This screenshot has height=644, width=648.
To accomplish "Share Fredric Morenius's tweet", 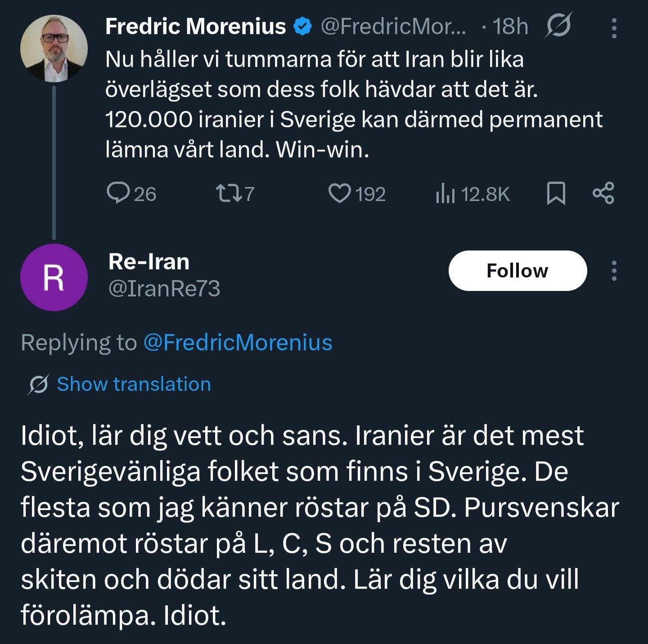I will coord(603,193).
